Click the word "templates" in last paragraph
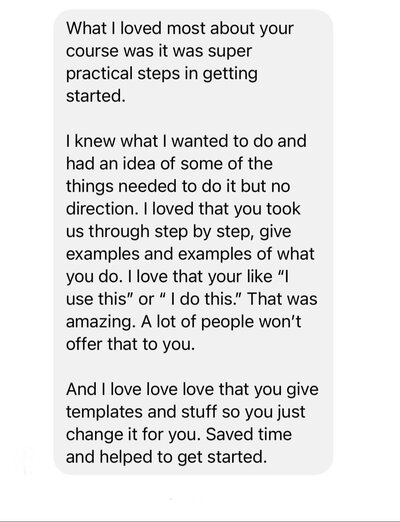Viewport: 400px width, 522px height. (104, 412)
